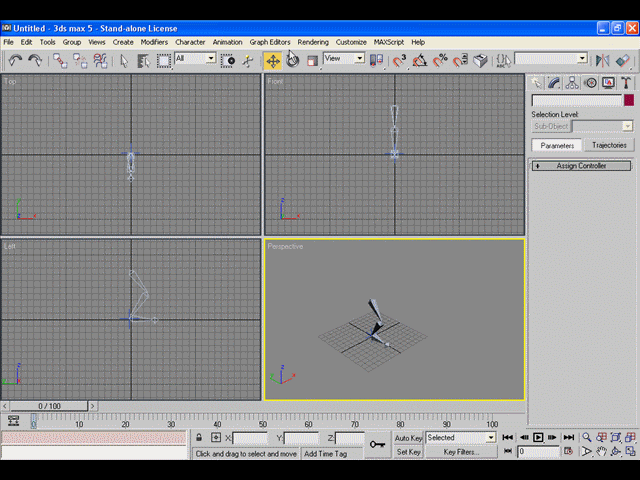Expand the Assign Controller rollout

pyautogui.click(x=581, y=166)
